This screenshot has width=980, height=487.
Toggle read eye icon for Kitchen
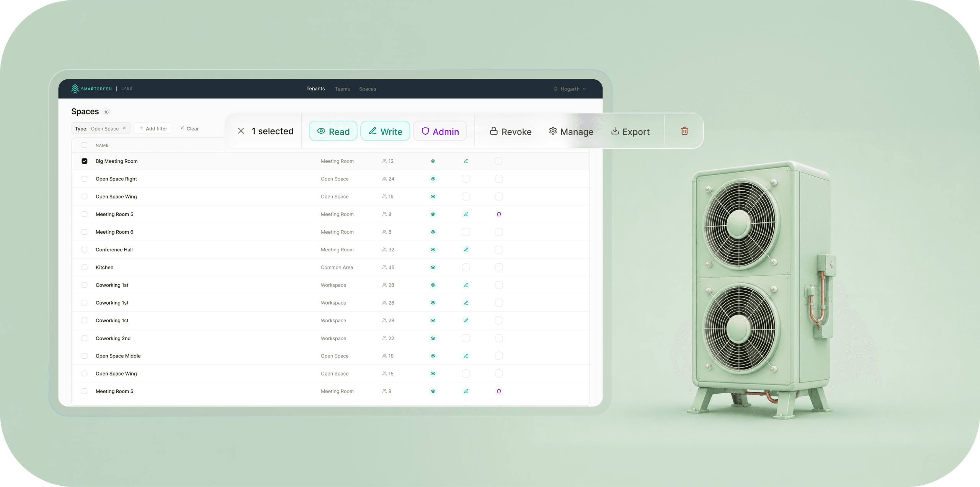point(433,267)
